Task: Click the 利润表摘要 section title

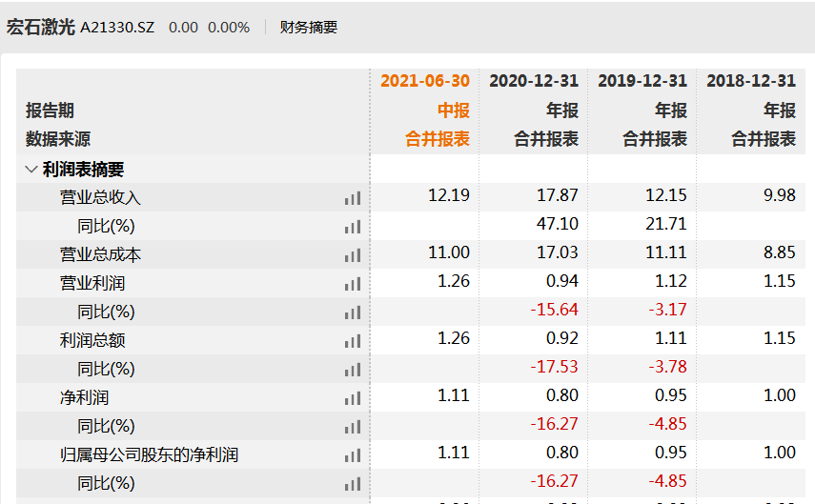Action: coord(83,170)
